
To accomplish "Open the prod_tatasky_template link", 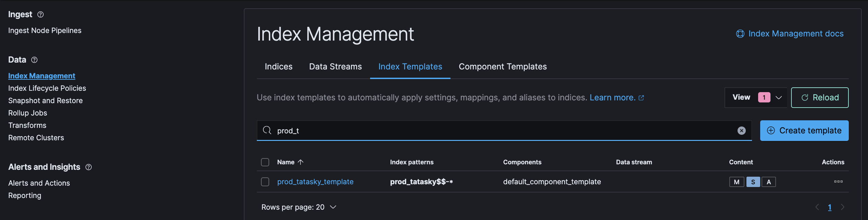I will 315,182.
